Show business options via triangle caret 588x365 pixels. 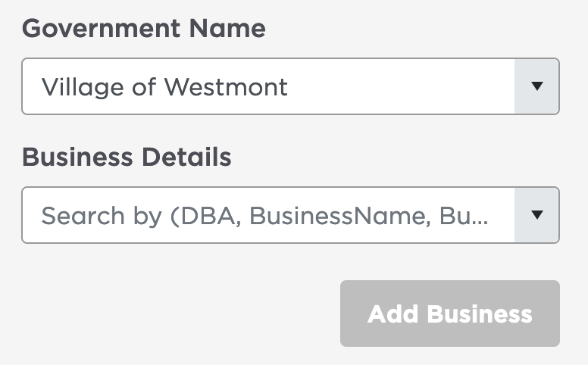click(537, 215)
